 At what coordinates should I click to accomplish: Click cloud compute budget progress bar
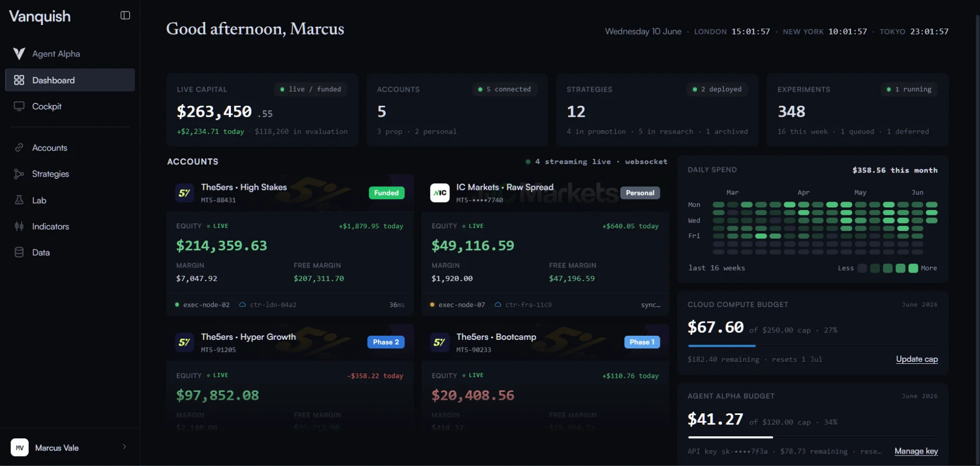point(813,346)
